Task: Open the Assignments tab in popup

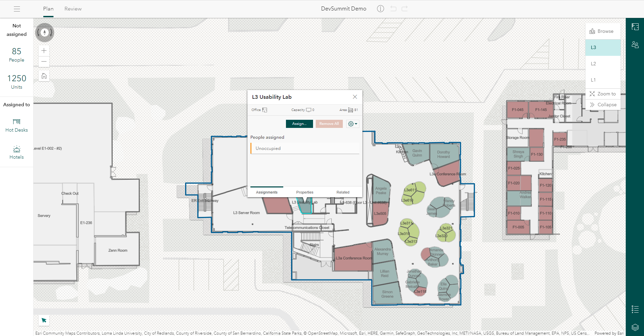Action: coord(267,192)
